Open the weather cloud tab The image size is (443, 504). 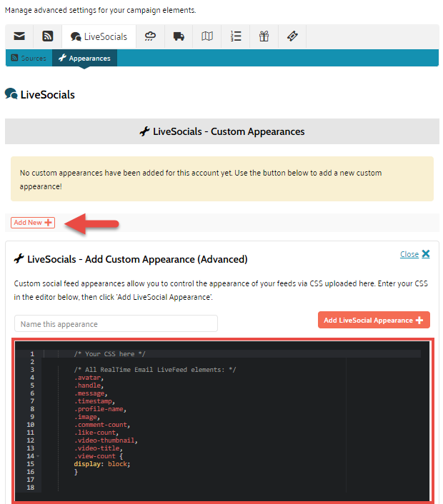point(150,36)
